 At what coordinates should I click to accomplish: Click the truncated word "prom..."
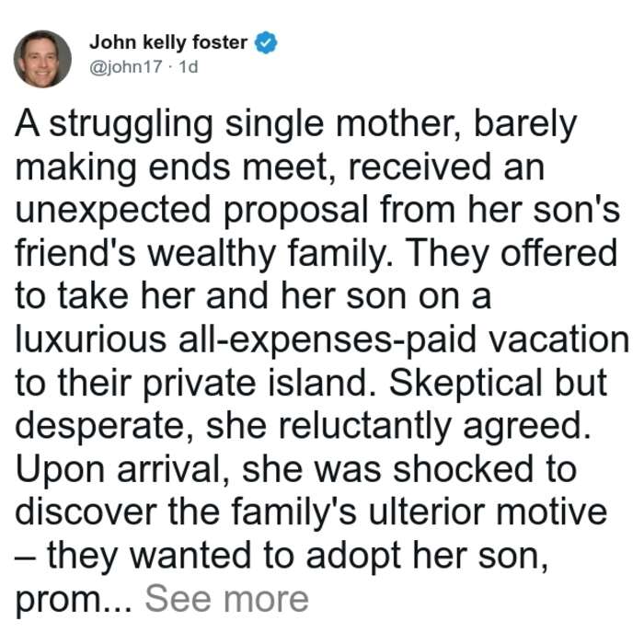(x=74, y=601)
